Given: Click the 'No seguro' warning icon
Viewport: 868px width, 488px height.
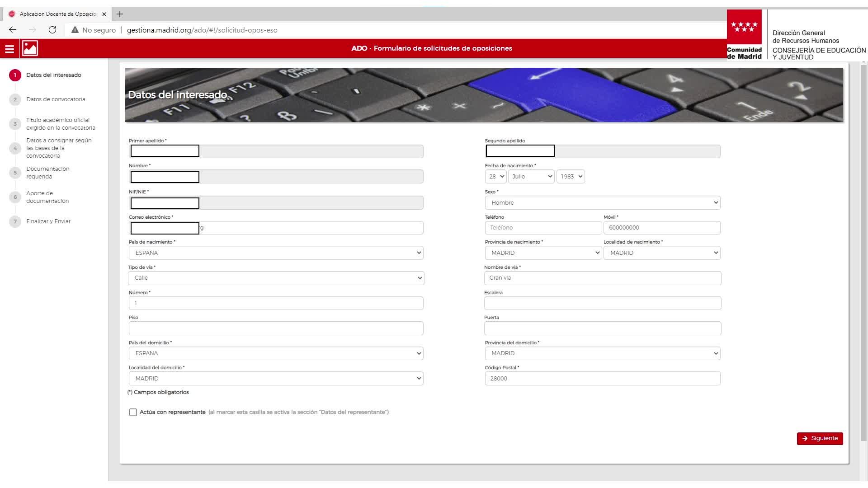Looking at the screenshot, I should coord(75,30).
